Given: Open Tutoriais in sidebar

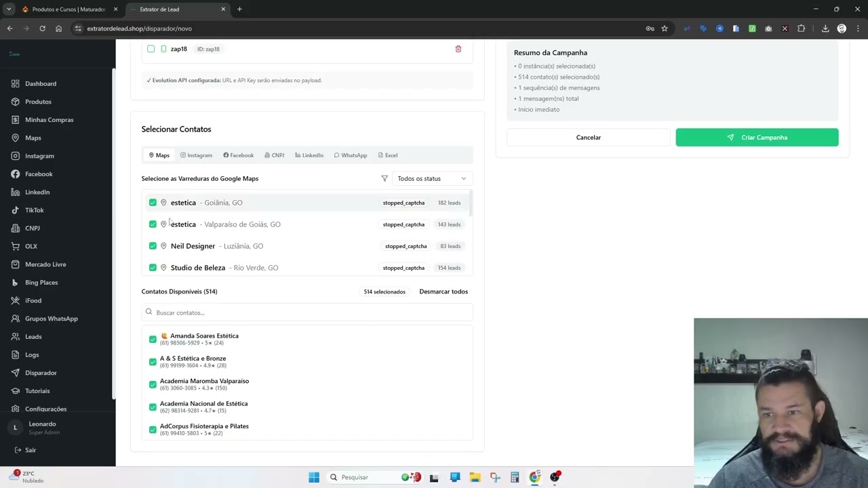Looking at the screenshot, I should click(x=37, y=391).
